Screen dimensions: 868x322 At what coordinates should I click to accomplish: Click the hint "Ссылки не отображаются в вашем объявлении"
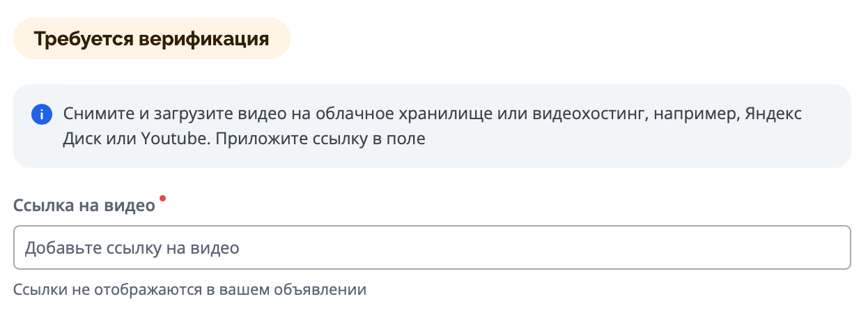click(x=190, y=289)
